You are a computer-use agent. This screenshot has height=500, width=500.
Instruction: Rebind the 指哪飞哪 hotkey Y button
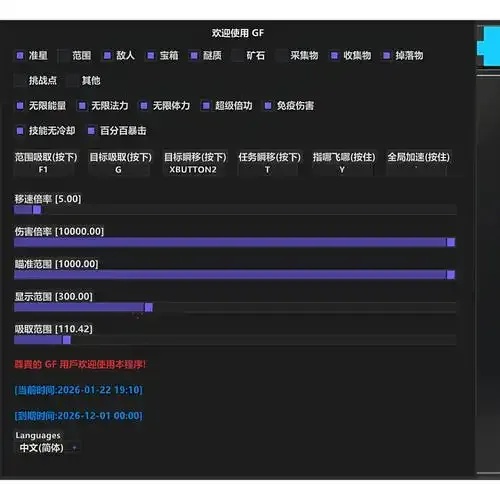pyautogui.click(x=342, y=170)
